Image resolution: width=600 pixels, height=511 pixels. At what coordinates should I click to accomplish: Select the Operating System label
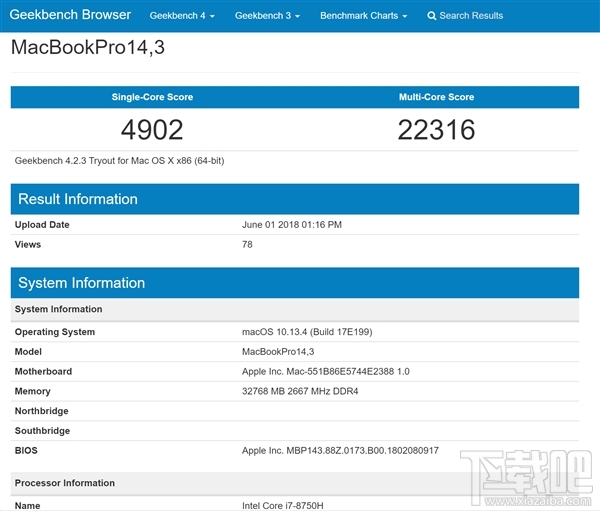55,332
